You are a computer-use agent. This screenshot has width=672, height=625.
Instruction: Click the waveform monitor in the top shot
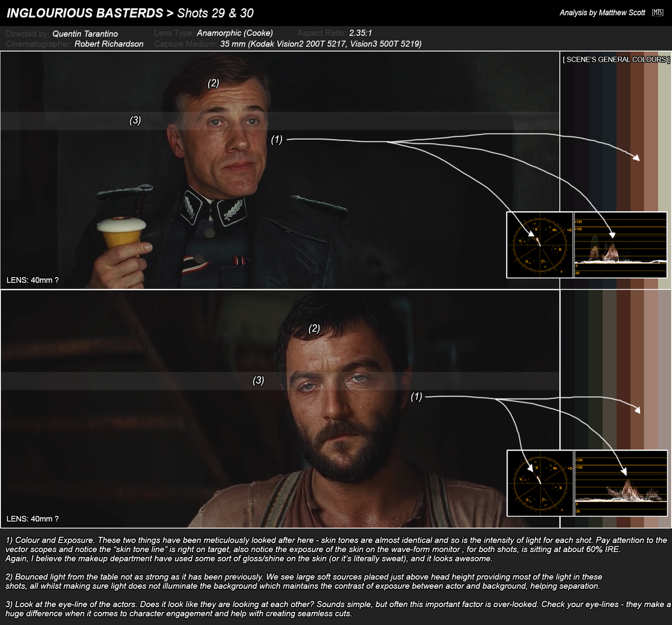[x=620, y=245]
